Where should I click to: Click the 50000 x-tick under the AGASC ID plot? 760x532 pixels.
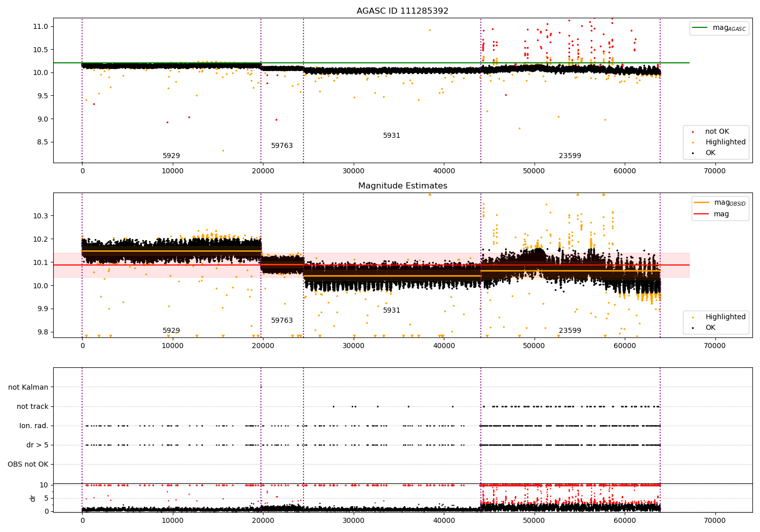coord(534,171)
